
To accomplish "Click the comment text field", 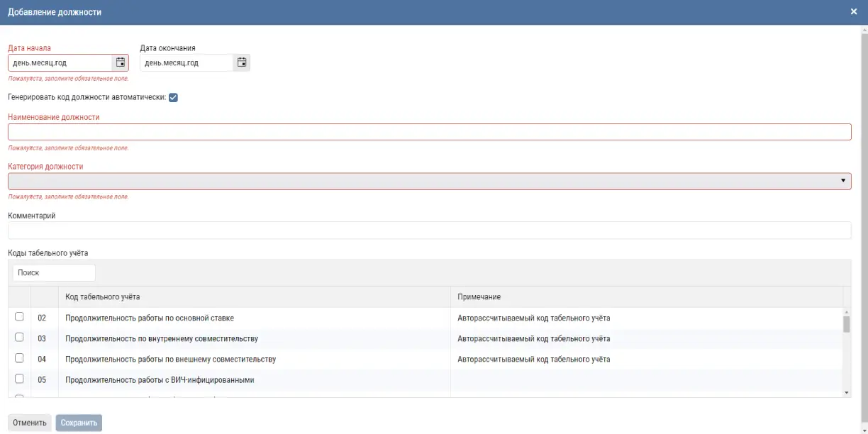I will point(429,230).
